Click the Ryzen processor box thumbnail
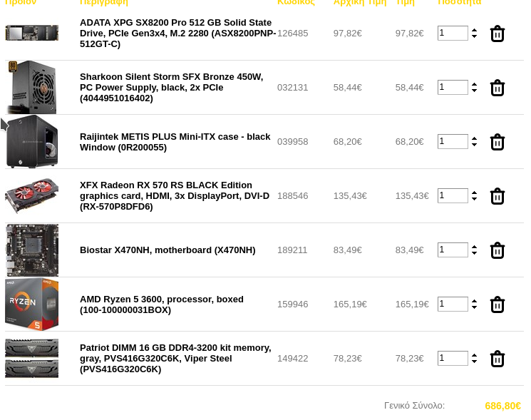531x420 pixels. (31, 304)
